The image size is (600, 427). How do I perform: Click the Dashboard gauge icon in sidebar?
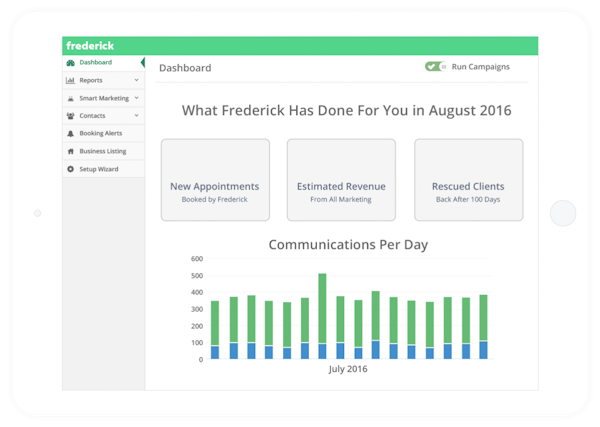pos(70,63)
